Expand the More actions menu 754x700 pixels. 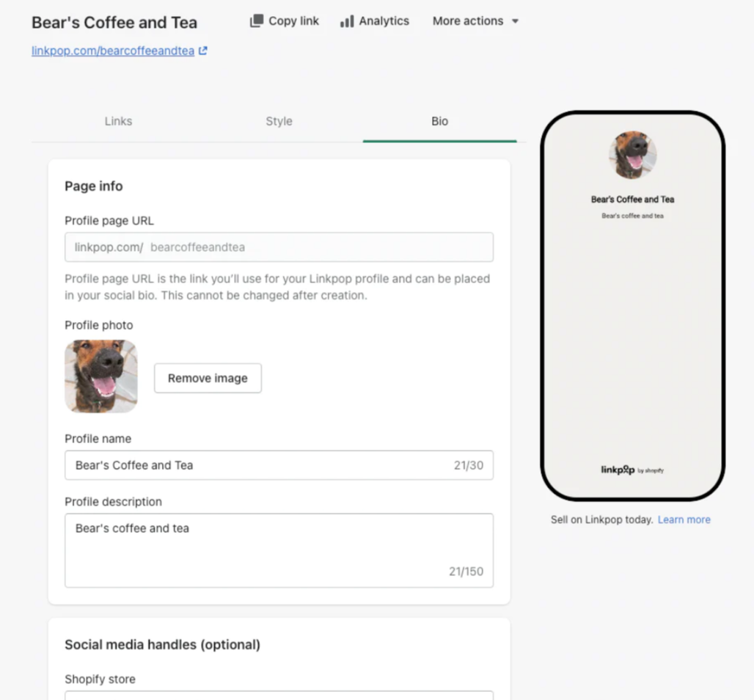pos(475,21)
